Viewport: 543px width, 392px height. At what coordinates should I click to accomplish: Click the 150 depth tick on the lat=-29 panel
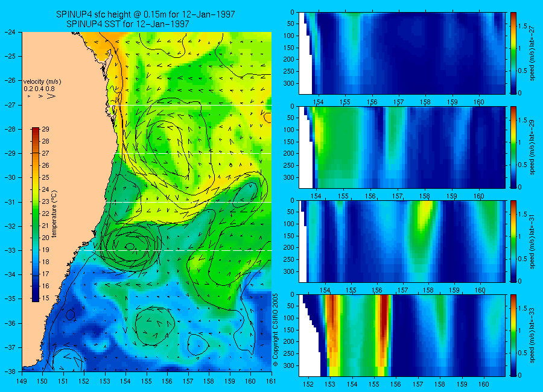(288, 142)
